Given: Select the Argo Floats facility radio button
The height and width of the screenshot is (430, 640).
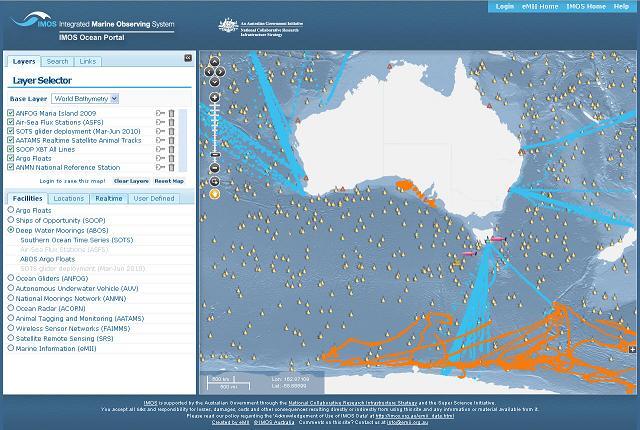Looking at the screenshot, I should (x=11, y=209).
